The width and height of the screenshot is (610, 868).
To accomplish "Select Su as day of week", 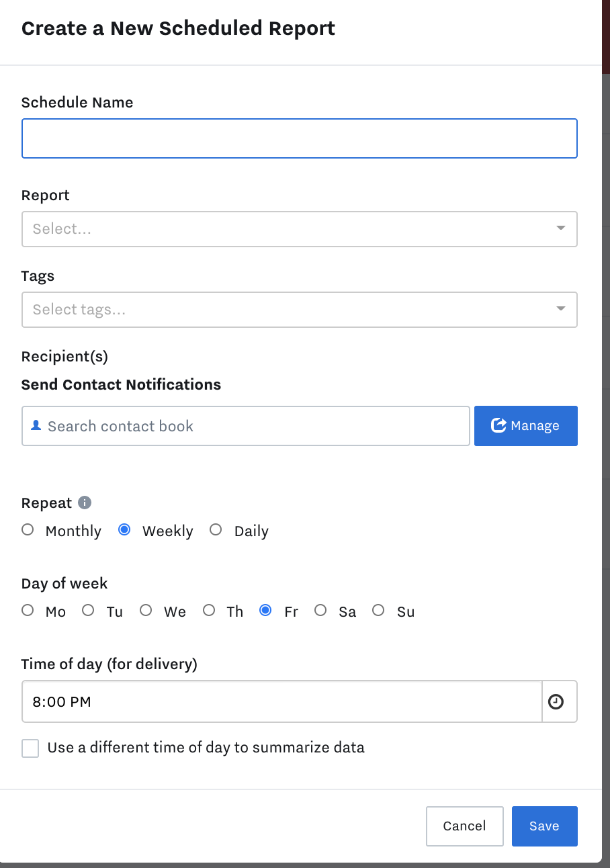I will pyautogui.click(x=378, y=611).
